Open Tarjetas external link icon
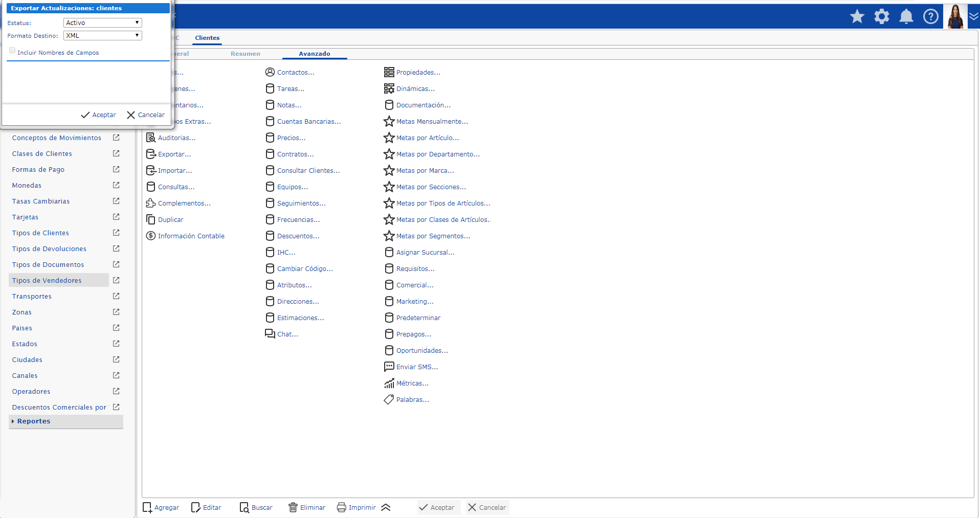Viewport: 980px width, 518px height. coord(116,217)
